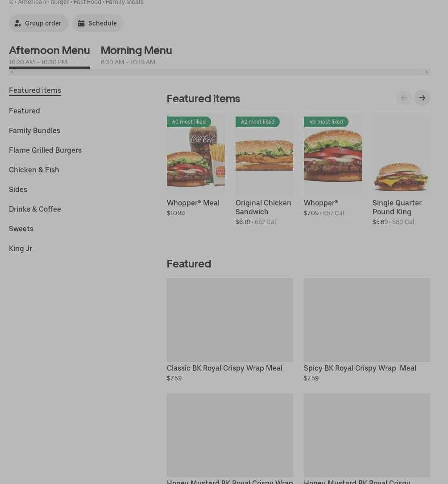Jump to Family Bundles category
This screenshot has width=448, height=484.
click(x=34, y=130)
